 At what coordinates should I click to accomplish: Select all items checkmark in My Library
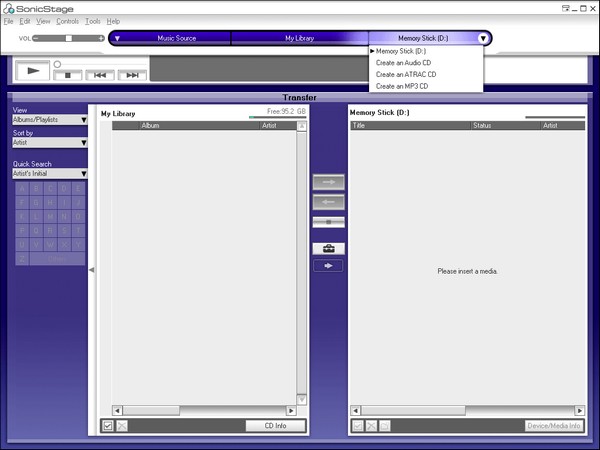pos(108,426)
